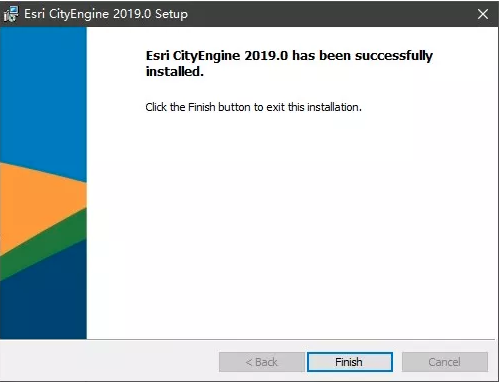Click the word "installed." in the heading
This screenshot has width=499, height=382.
[x=175, y=71]
